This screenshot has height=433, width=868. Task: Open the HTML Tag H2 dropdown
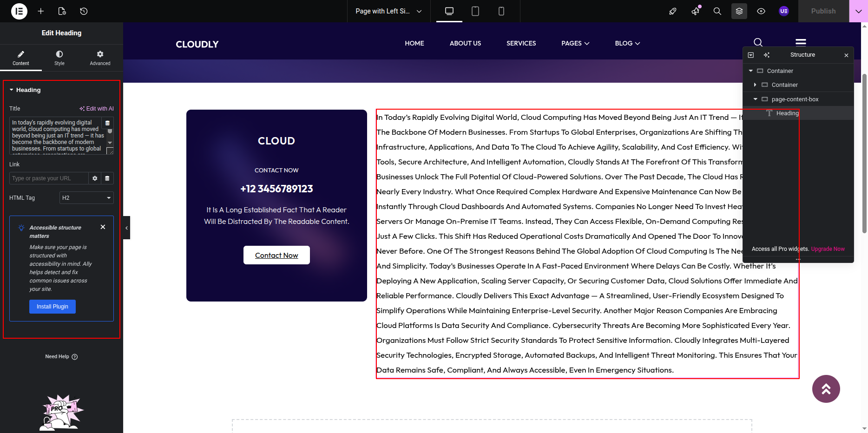[86, 198]
